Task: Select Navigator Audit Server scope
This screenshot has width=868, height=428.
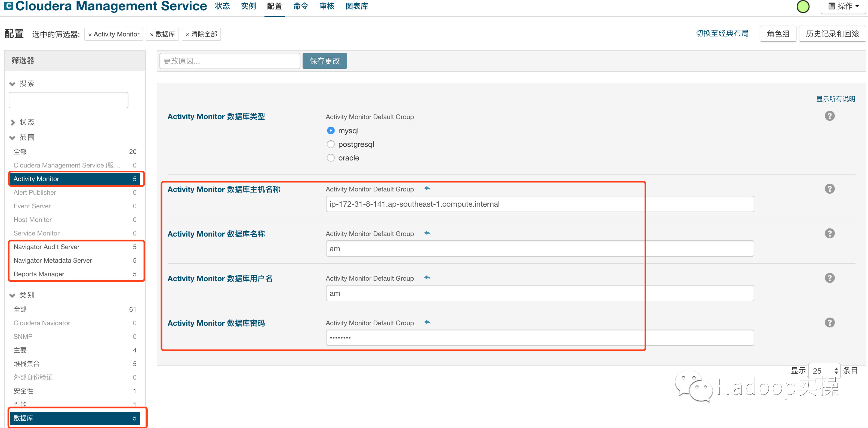Action: click(75, 247)
